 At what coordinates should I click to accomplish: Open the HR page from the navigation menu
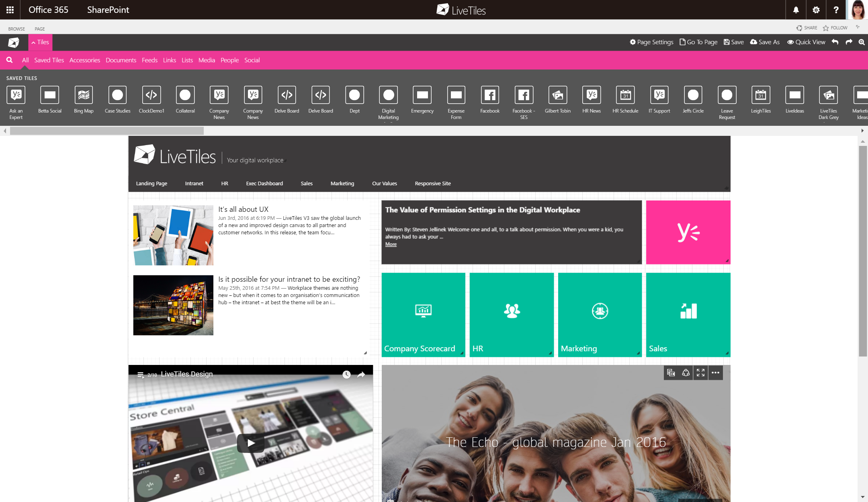click(x=224, y=183)
